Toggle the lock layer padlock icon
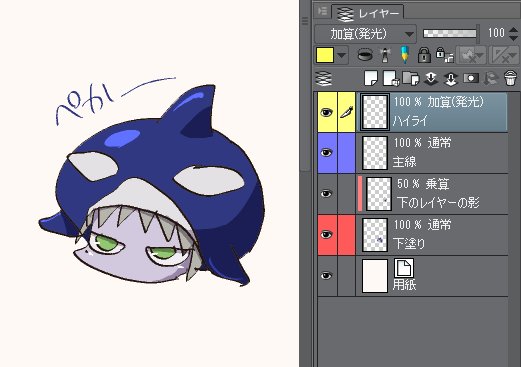 (424, 55)
